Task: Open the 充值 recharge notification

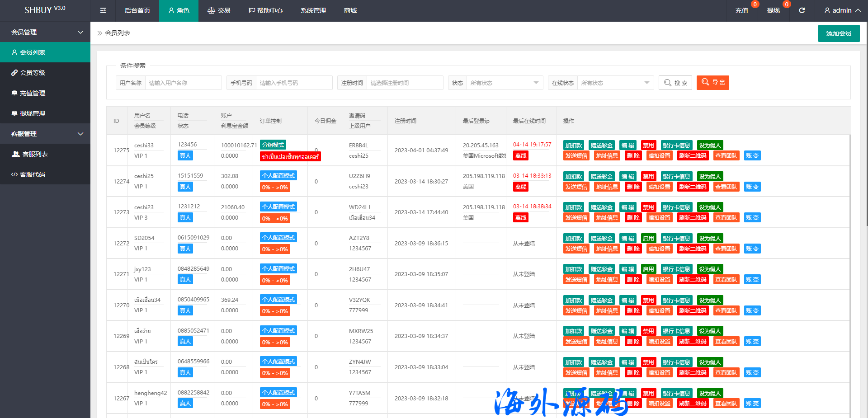Action: [x=741, y=10]
